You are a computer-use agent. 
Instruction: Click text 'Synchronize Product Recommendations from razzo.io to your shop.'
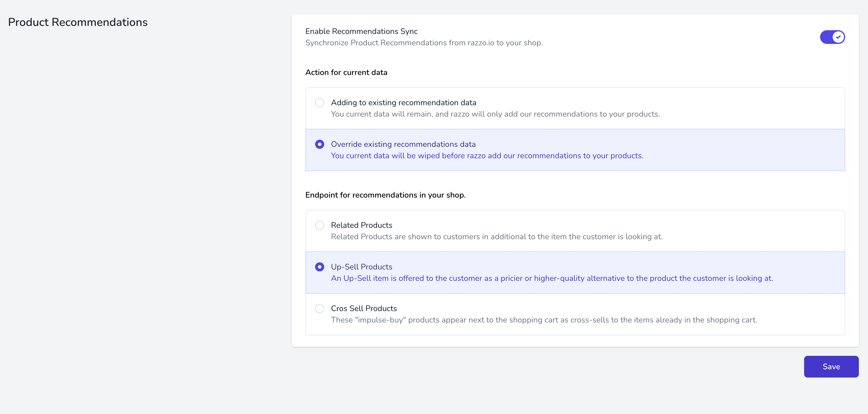tap(424, 43)
